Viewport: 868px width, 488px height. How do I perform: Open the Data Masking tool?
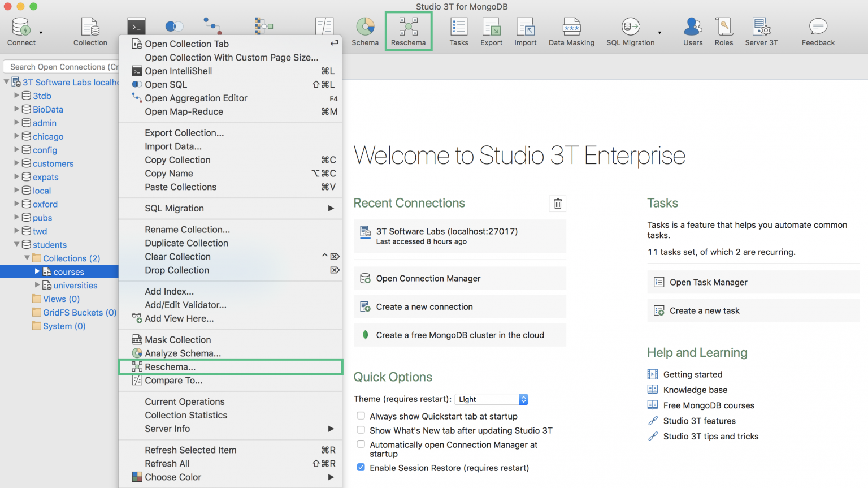pos(571,31)
